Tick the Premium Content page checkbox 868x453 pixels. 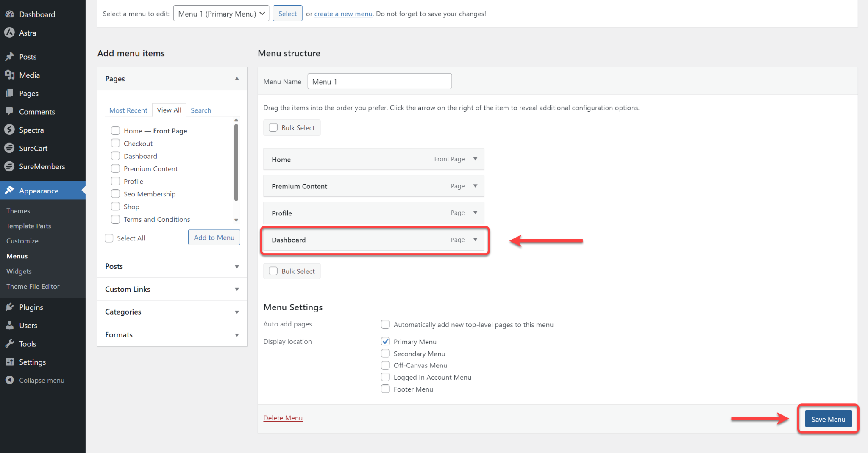point(115,168)
